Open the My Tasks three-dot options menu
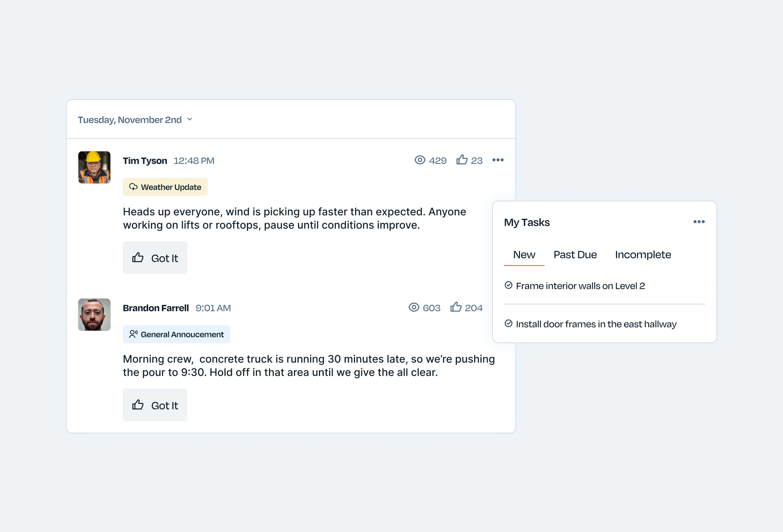 [699, 222]
